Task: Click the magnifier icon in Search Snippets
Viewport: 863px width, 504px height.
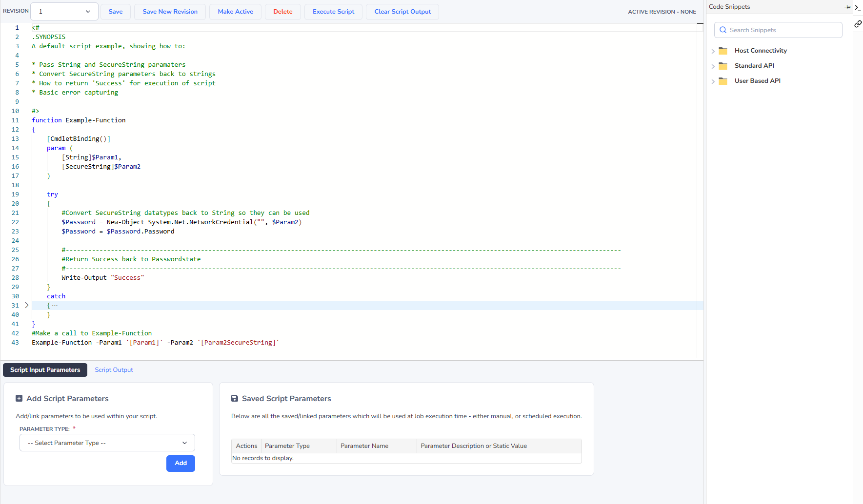Action: pos(723,30)
